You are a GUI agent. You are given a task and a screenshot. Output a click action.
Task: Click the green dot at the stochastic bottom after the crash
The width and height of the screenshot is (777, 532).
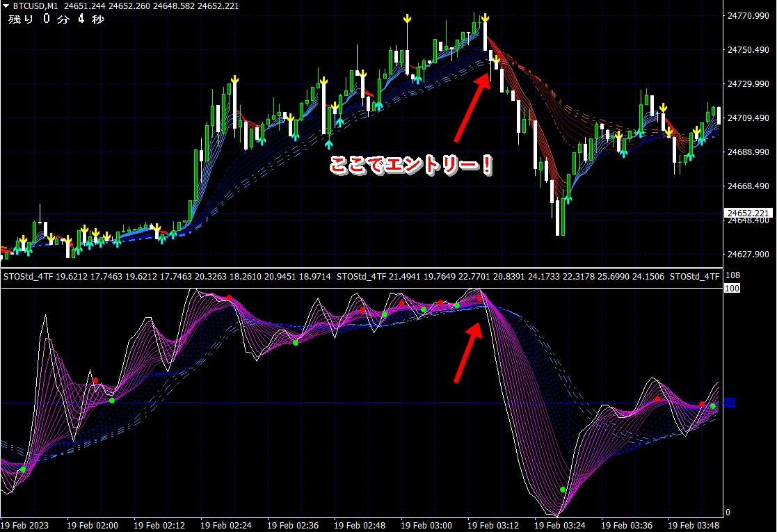click(x=563, y=490)
